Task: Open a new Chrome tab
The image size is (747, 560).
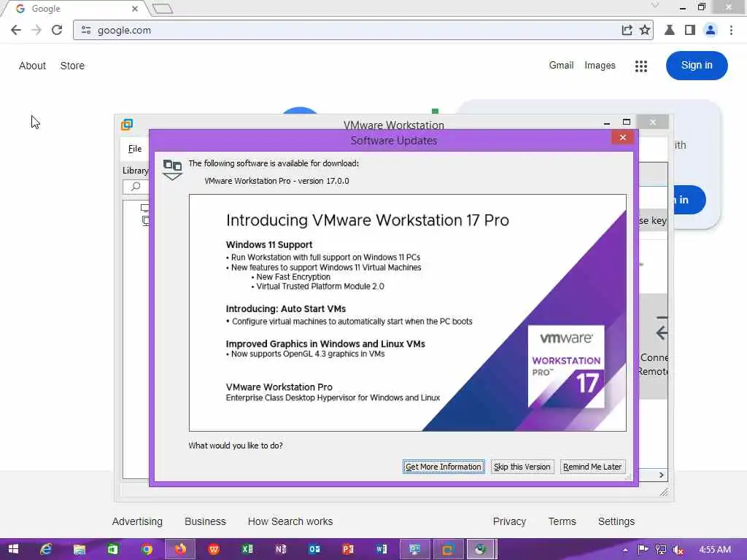Action: click(x=163, y=9)
